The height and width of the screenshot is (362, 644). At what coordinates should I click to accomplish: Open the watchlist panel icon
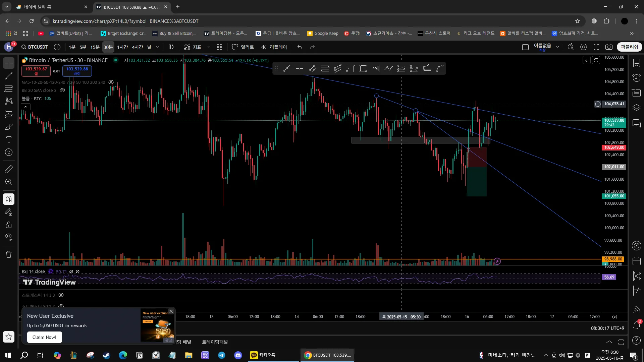[636, 63]
